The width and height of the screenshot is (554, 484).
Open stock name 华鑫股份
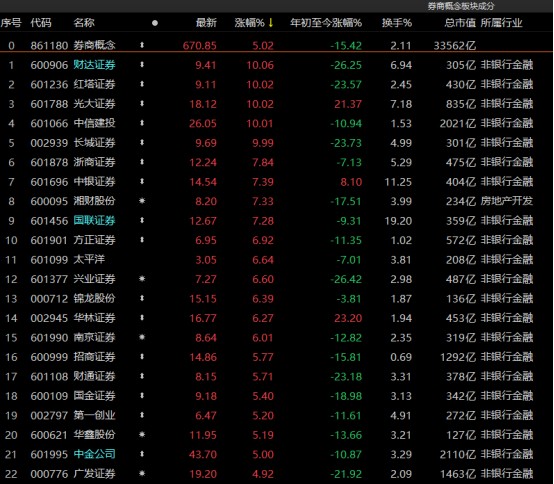(94, 435)
